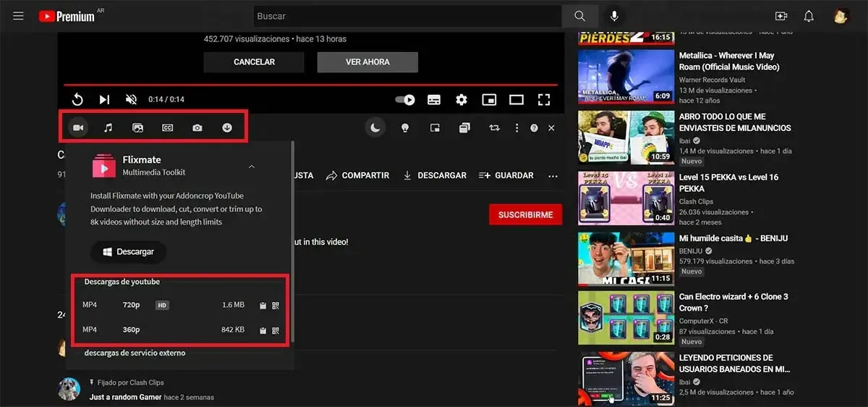The height and width of the screenshot is (407, 868).
Task: Open the floating windows stack icon
Action: click(464, 127)
